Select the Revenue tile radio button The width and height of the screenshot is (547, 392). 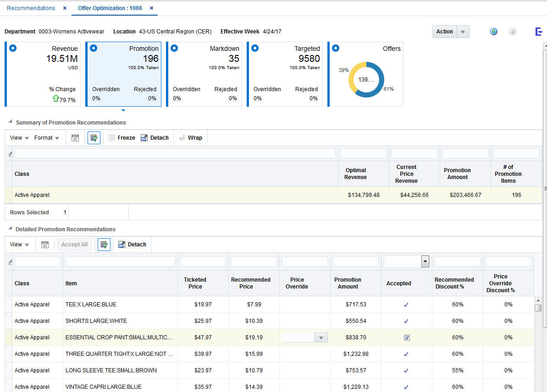13,48
